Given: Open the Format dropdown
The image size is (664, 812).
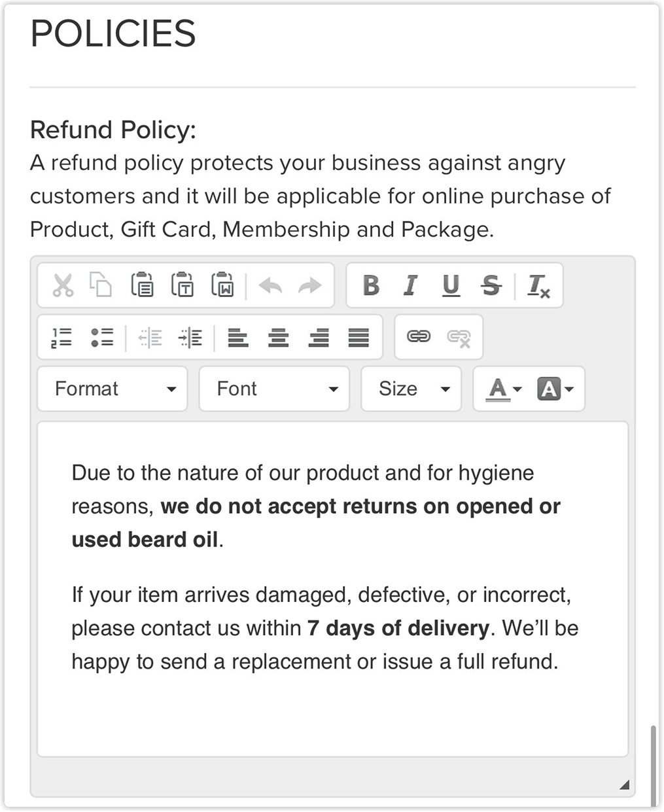Looking at the screenshot, I should (x=113, y=389).
